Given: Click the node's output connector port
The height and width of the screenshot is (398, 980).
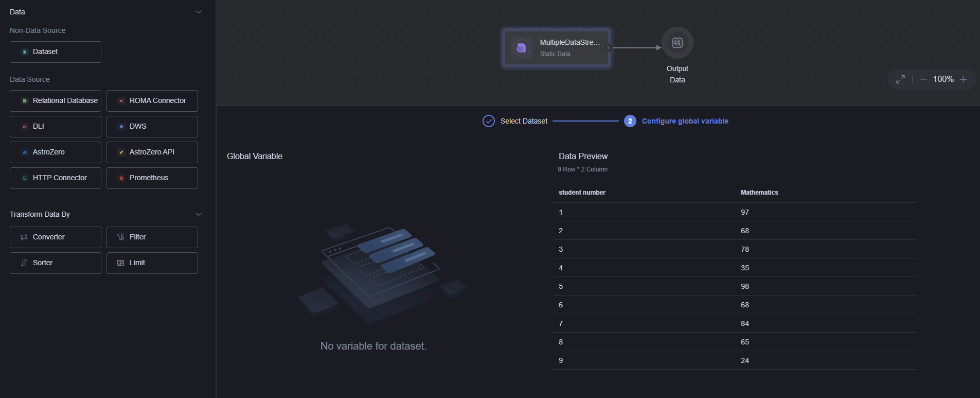Looking at the screenshot, I should (x=608, y=48).
